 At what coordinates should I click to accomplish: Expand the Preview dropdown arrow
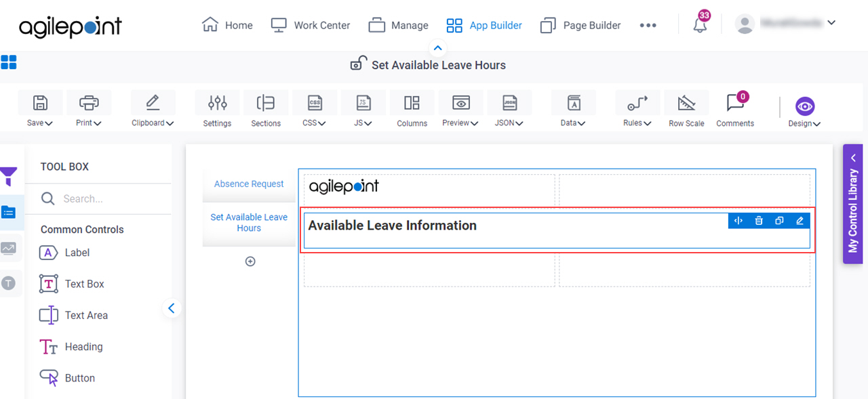click(475, 123)
